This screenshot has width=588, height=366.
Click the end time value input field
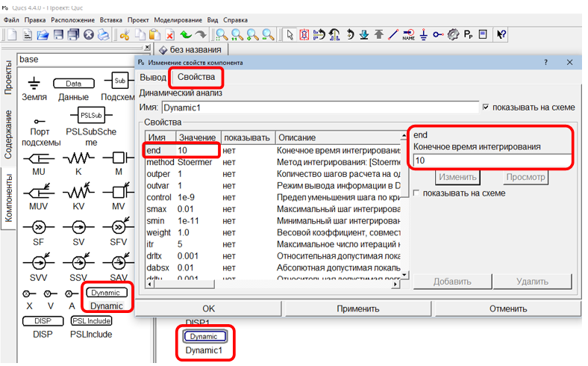tap(491, 161)
